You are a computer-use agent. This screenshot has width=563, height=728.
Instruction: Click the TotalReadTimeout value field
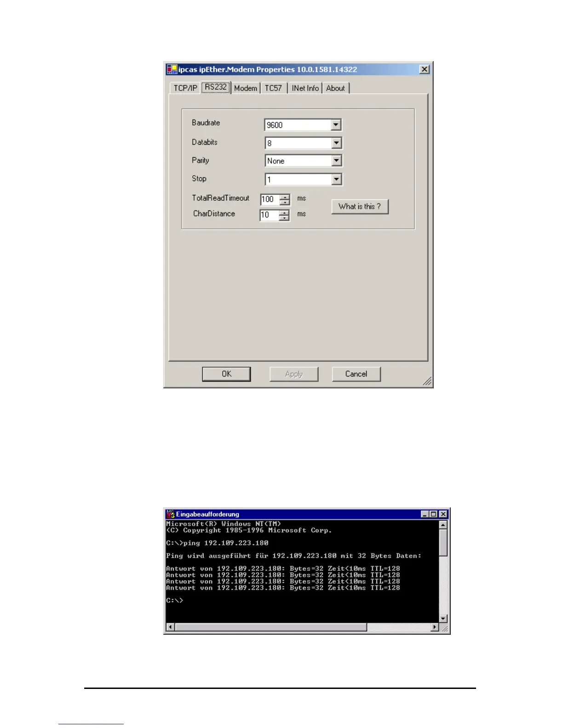pos(270,199)
